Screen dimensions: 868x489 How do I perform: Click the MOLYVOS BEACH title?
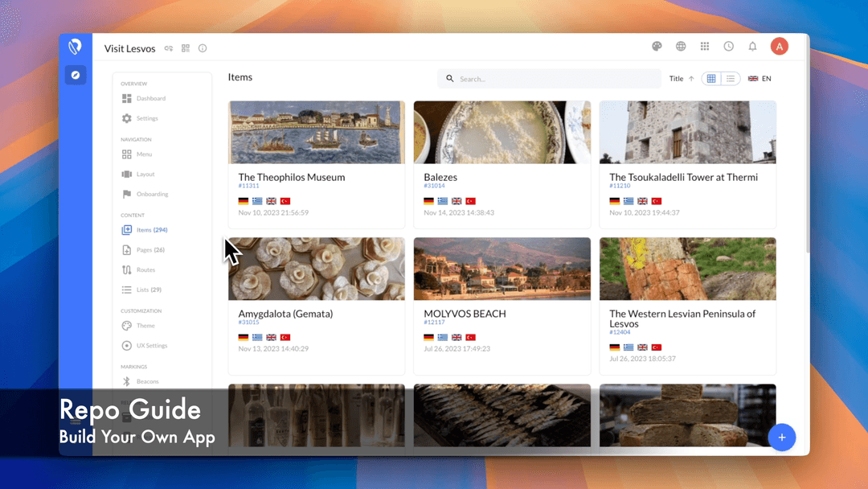(465, 314)
